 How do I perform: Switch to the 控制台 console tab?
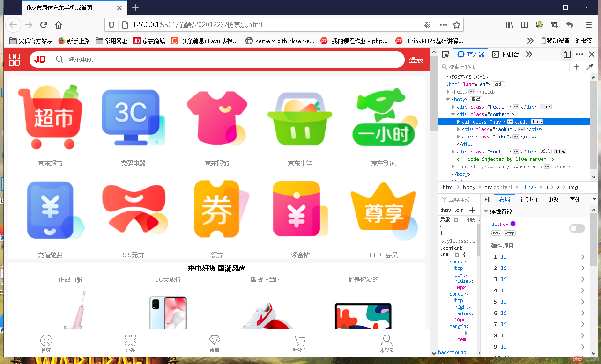coord(505,54)
